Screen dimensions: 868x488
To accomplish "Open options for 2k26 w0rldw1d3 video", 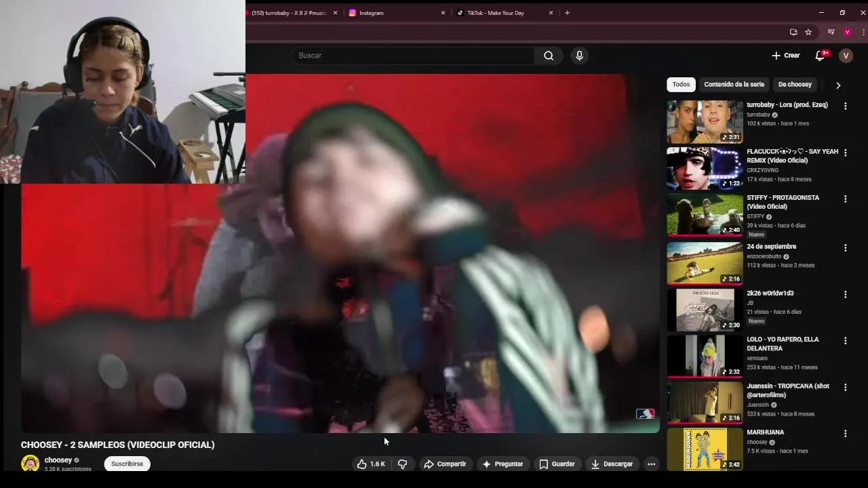I will 845,295.
